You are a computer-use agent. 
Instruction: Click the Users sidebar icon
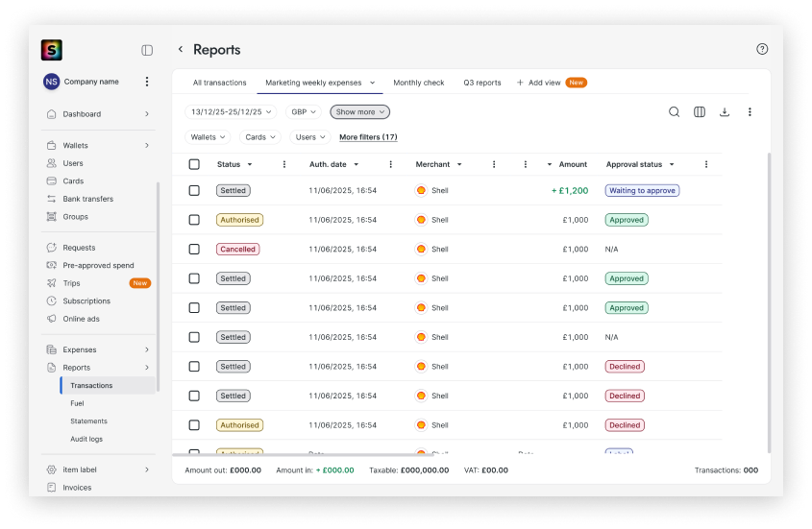coord(51,163)
